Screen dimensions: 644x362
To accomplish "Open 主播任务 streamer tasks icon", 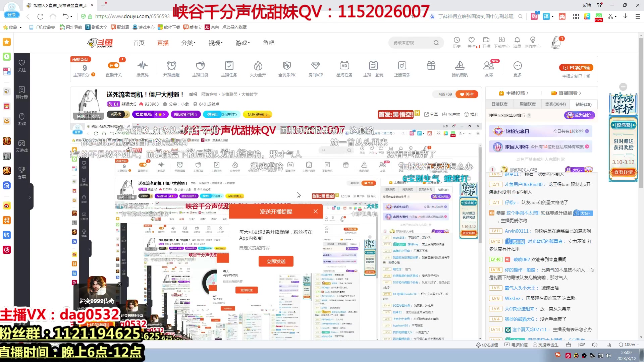I will click(229, 69).
